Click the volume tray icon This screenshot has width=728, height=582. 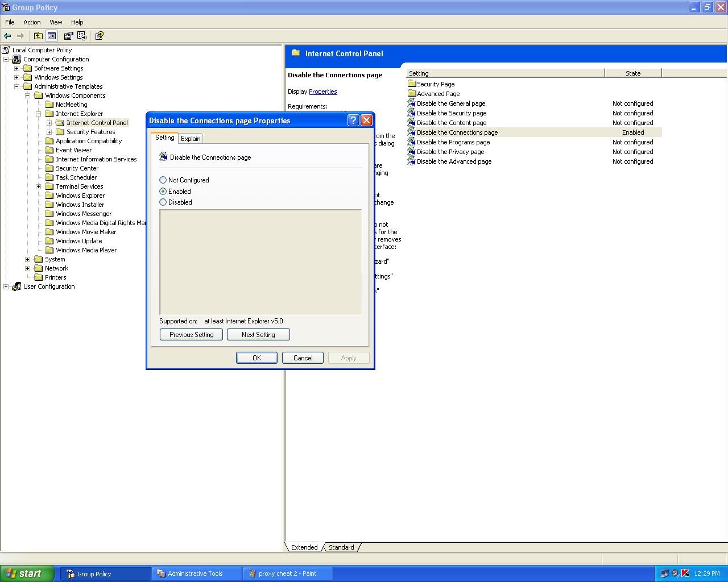(675, 573)
